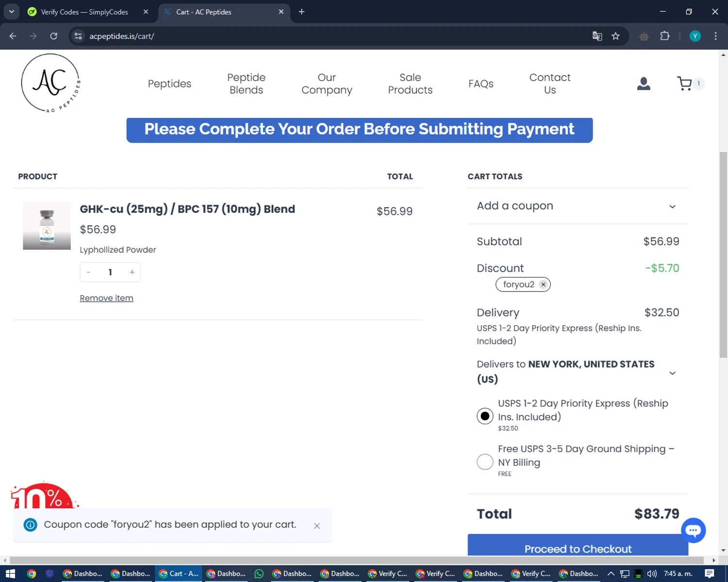
Task: Close the Verify Codes SimplyCodes tab
Action: tap(146, 12)
